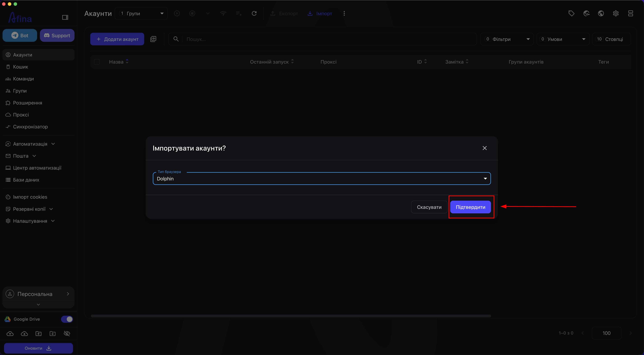Click Додати акаунт button
The width and height of the screenshot is (644, 355).
click(x=117, y=39)
